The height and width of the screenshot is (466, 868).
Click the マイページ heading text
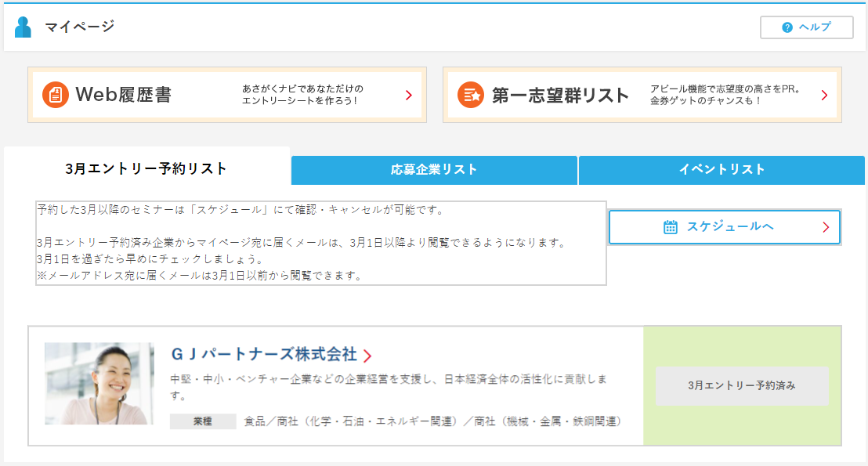(79, 27)
